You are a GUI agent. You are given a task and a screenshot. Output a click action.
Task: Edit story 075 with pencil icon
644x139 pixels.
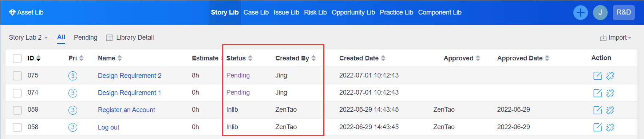point(597,75)
